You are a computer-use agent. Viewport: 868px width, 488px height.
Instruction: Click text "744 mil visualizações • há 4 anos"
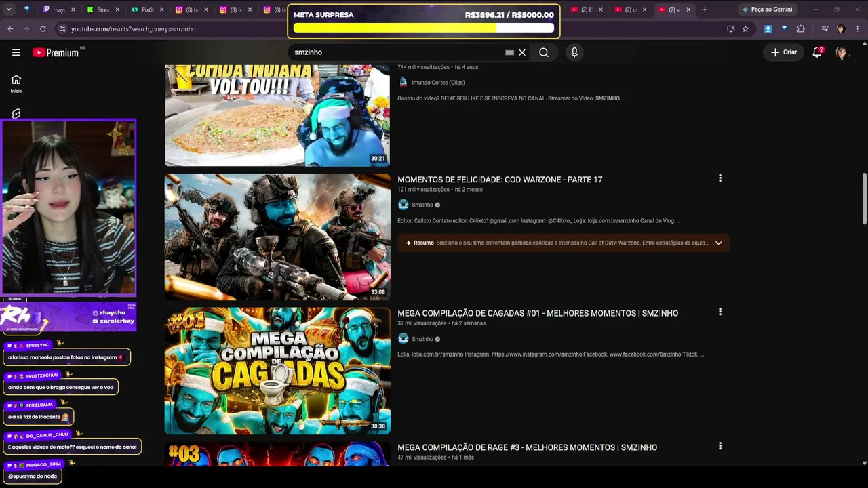(x=438, y=67)
